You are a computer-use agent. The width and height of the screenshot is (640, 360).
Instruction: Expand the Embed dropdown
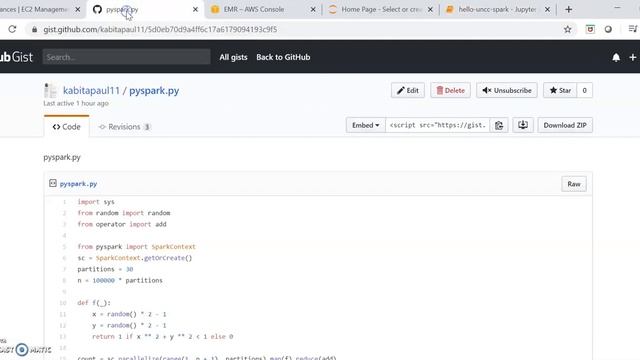[x=366, y=125]
